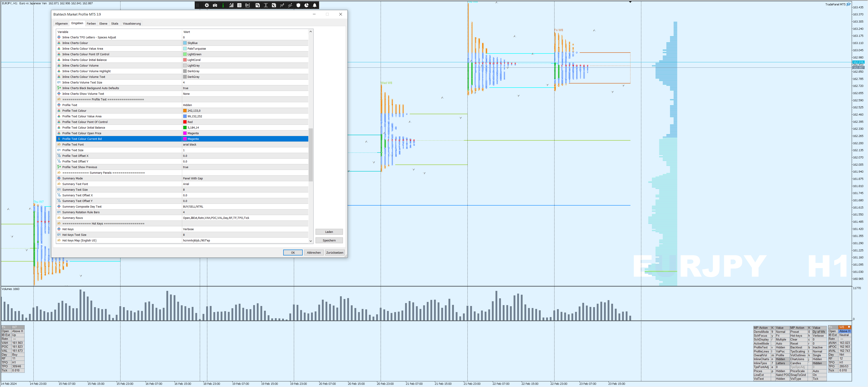Click the TradePanel MT5 icon
This screenshot has height=387, width=868.
pyautogui.click(x=849, y=4)
